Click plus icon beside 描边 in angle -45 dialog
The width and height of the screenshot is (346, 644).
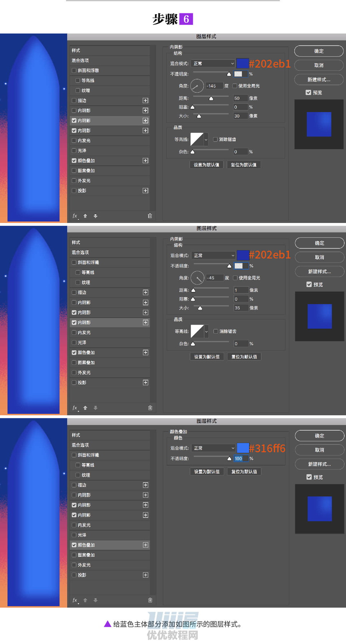click(145, 293)
